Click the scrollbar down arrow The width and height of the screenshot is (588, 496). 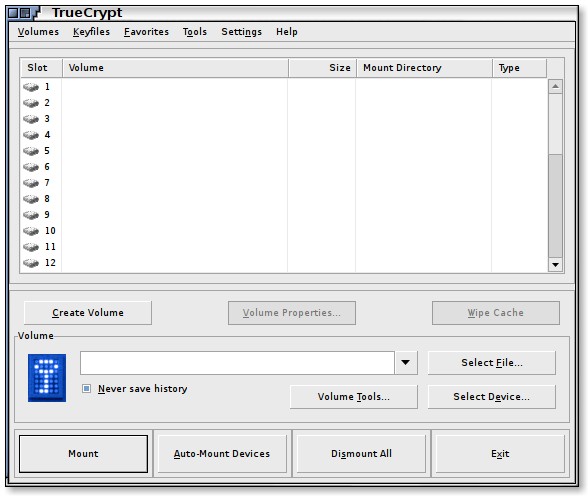pyautogui.click(x=555, y=265)
